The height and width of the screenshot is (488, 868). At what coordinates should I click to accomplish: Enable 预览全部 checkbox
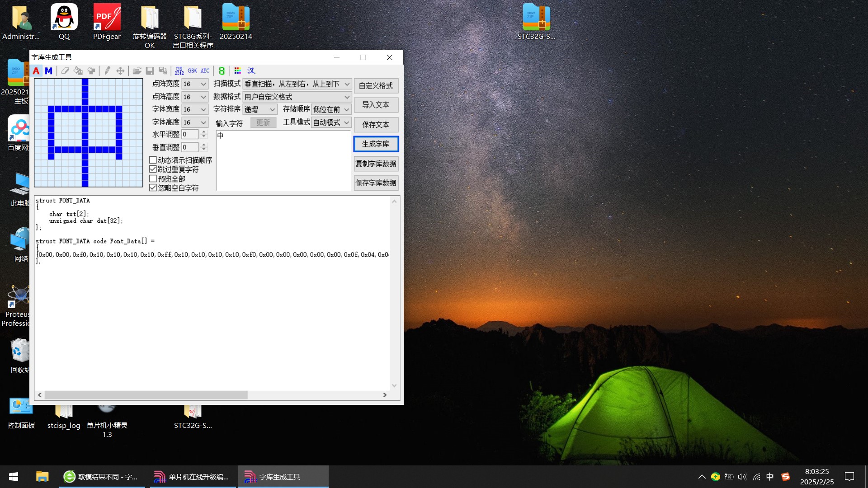click(153, 178)
